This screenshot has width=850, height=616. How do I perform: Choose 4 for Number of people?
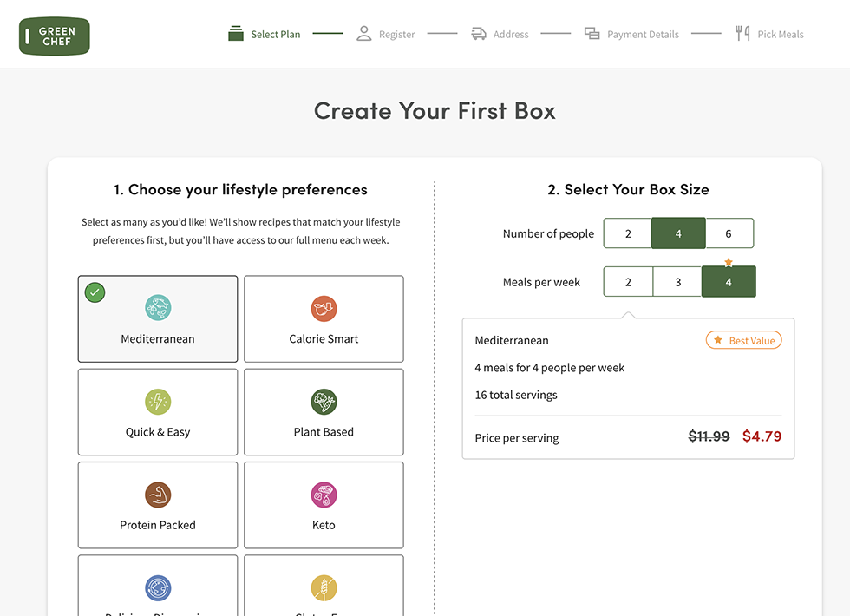678,233
